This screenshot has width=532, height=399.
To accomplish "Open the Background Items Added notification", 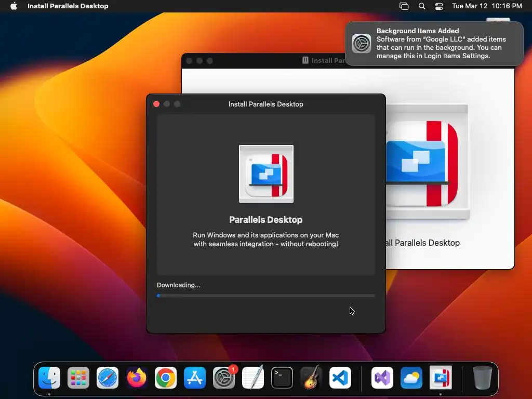I will (x=434, y=44).
